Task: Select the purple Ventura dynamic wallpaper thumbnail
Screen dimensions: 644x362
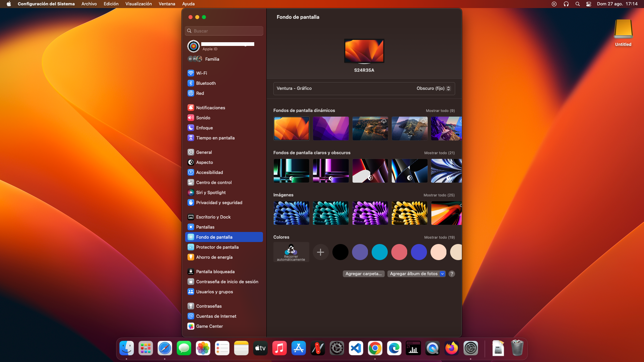Action: (331, 128)
